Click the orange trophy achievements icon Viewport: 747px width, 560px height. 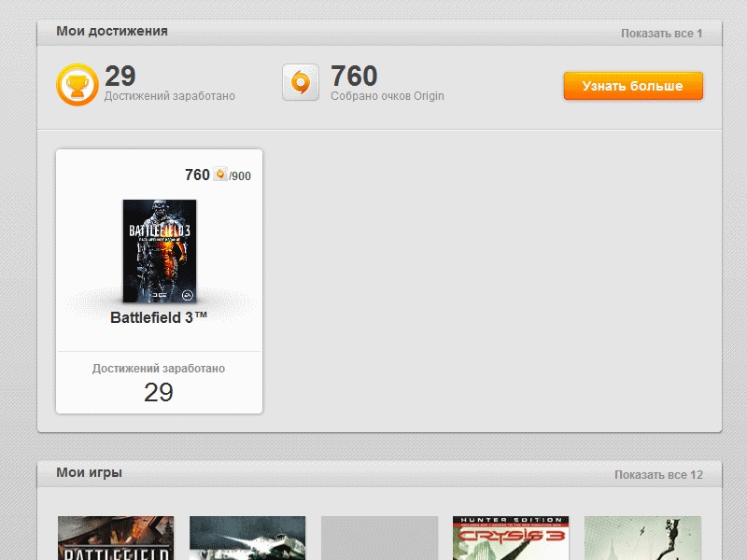click(x=78, y=85)
